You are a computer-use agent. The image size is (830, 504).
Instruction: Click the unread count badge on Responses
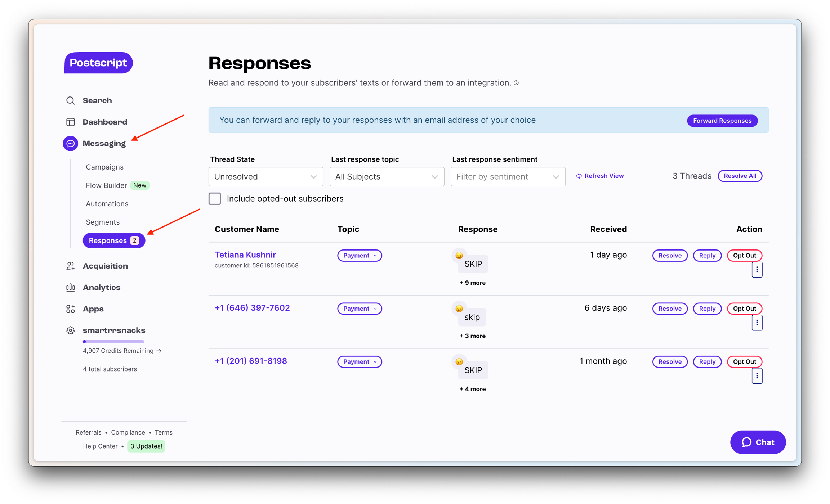coord(135,240)
